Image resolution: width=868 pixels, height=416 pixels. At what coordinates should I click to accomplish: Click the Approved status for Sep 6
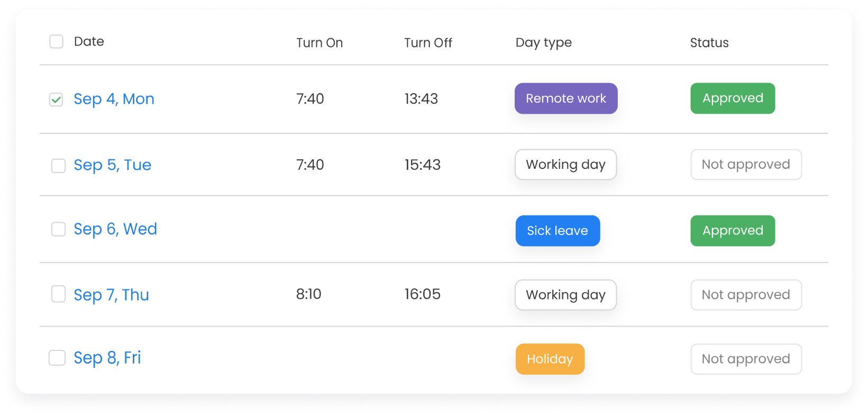pyautogui.click(x=733, y=231)
